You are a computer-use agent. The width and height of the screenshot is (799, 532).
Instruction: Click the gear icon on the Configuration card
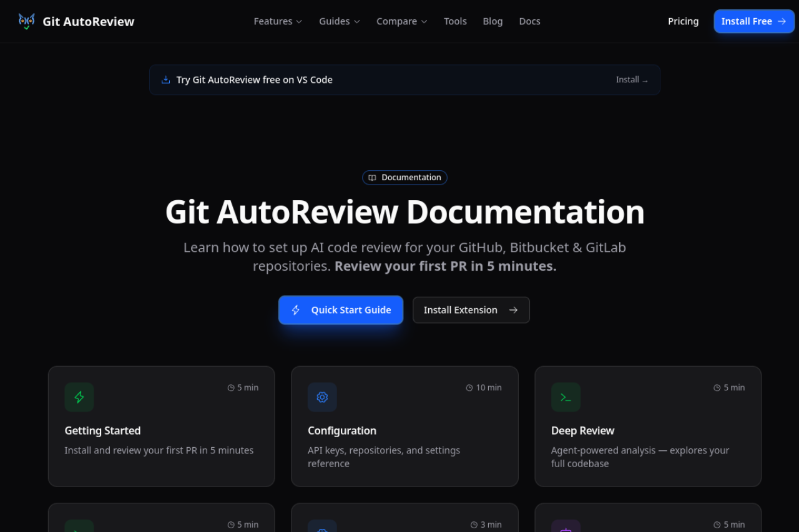pyautogui.click(x=322, y=397)
